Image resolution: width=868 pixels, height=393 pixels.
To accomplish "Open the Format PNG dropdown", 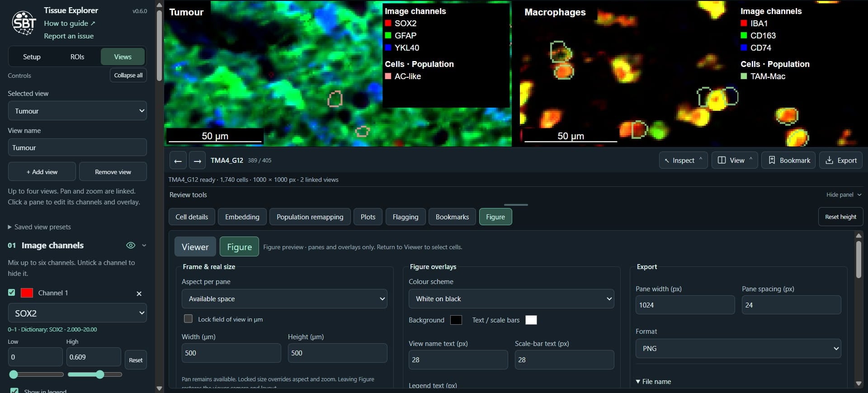I will tap(738, 348).
